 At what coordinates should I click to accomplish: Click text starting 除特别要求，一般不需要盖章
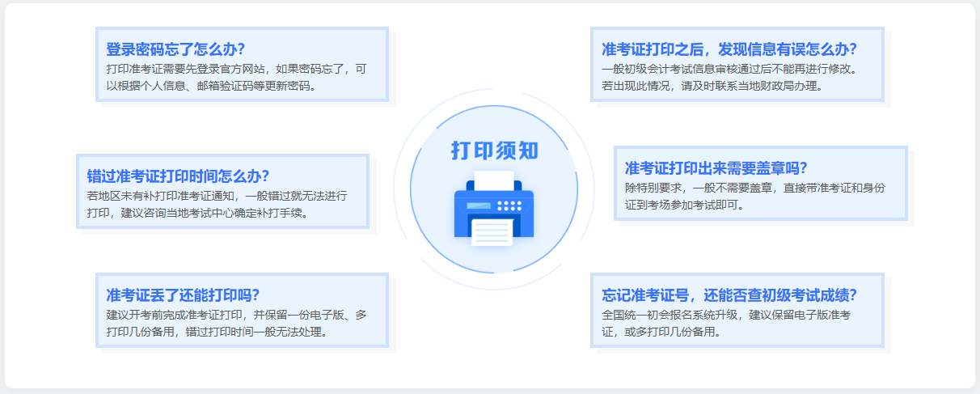(754, 187)
